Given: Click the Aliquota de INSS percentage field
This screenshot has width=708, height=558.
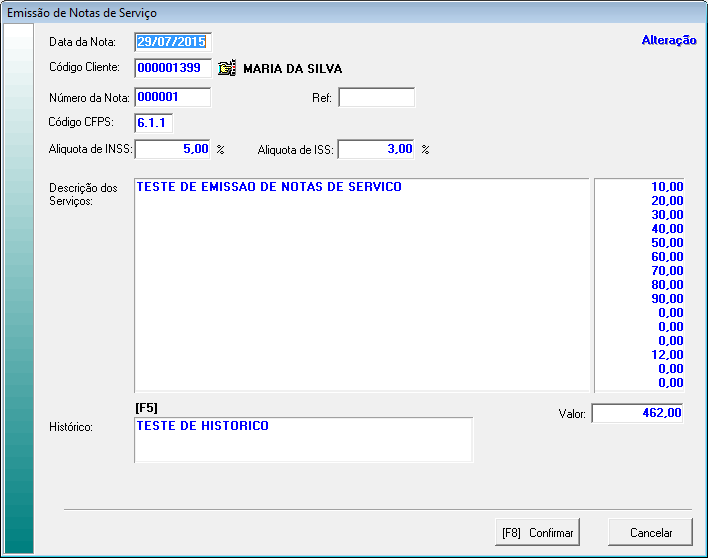Looking at the screenshot, I should click(x=173, y=149).
